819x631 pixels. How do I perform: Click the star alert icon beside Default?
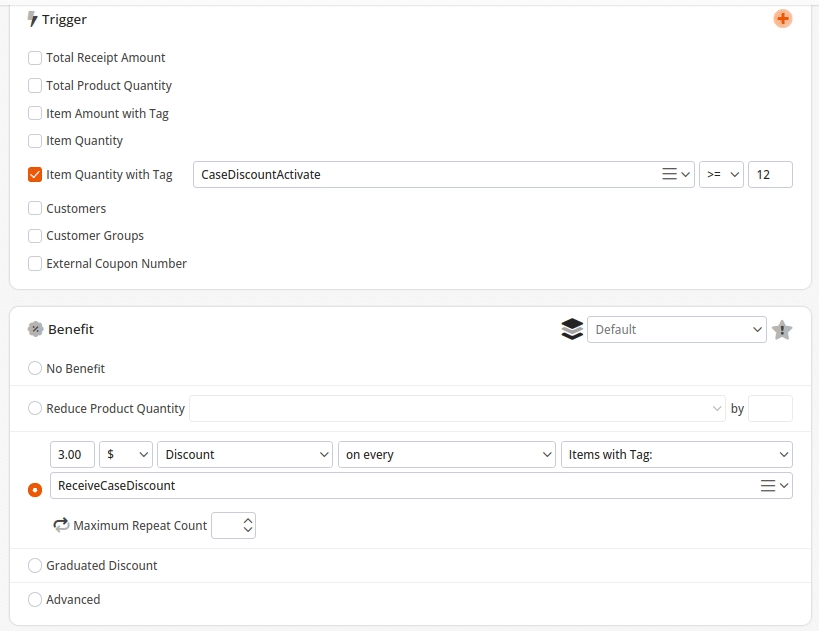pyautogui.click(x=782, y=330)
